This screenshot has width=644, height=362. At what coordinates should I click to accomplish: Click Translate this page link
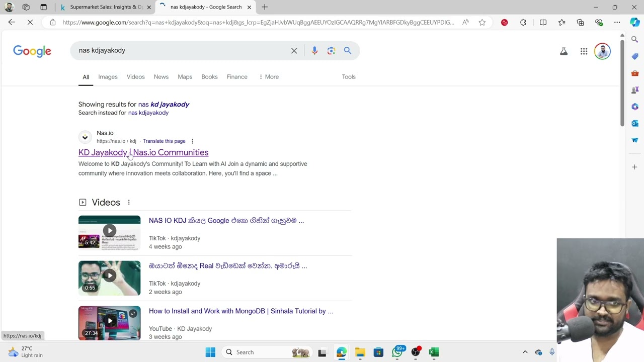click(164, 141)
